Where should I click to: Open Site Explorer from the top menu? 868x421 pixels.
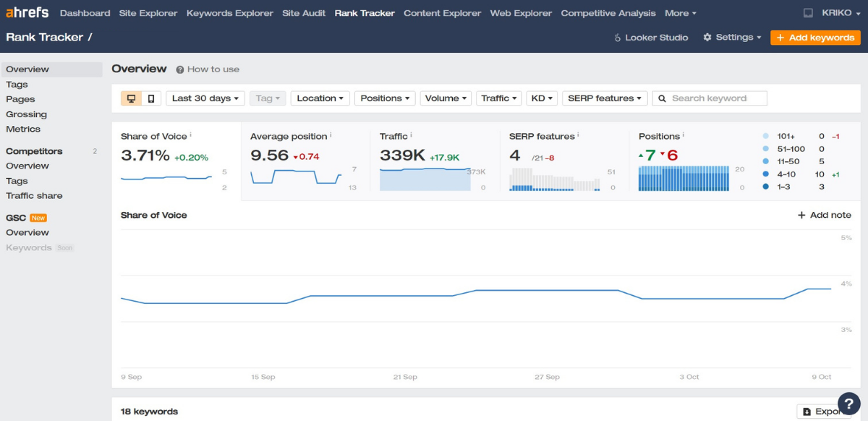coord(148,13)
